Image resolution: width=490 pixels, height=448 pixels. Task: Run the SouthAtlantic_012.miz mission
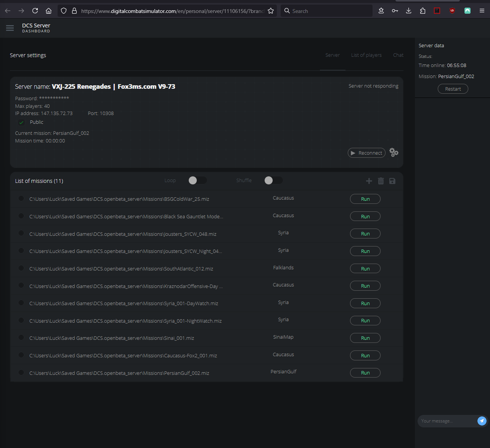[365, 269]
